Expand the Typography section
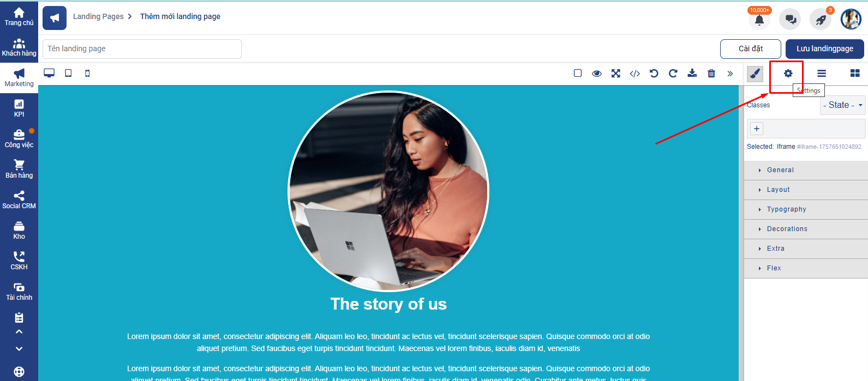The height and width of the screenshot is (381, 868). (x=806, y=209)
